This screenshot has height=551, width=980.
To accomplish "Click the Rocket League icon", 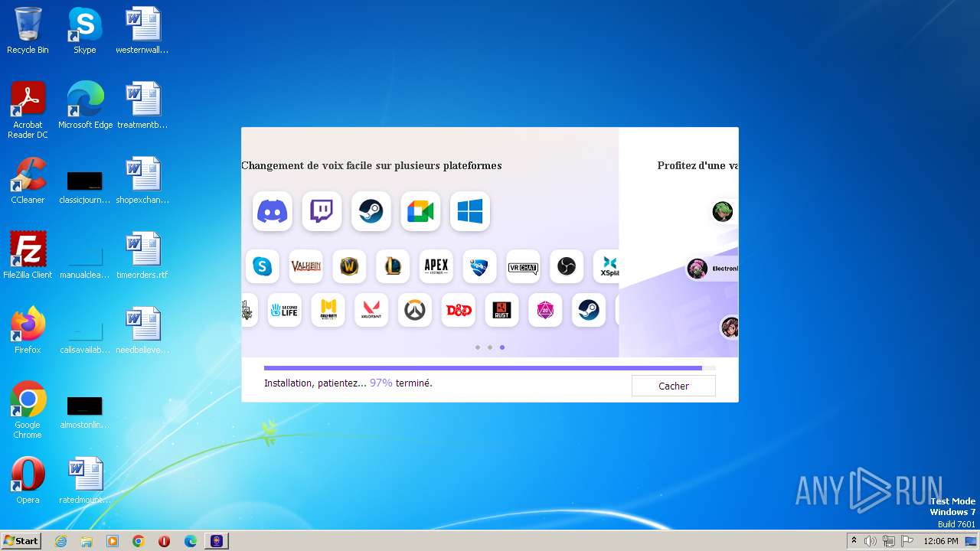I will [479, 266].
